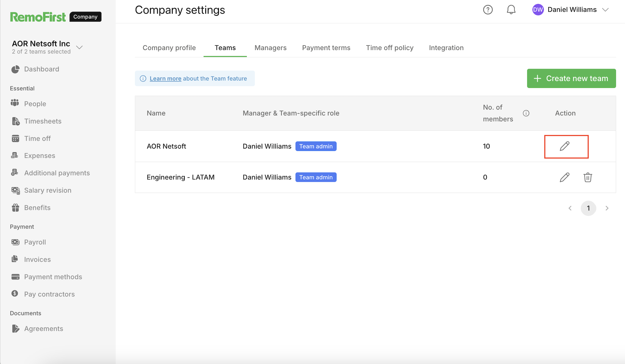This screenshot has height=364, width=625.
Task: Open the Managers tab
Action: pyautogui.click(x=271, y=48)
